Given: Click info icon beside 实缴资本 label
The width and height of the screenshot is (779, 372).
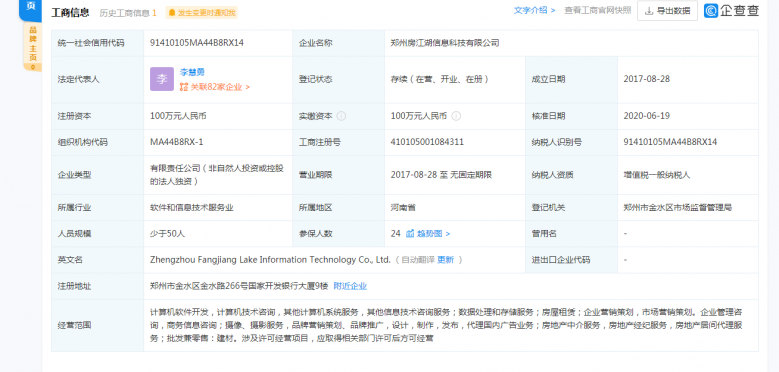Looking at the screenshot, I should click(x=341, y=116).
